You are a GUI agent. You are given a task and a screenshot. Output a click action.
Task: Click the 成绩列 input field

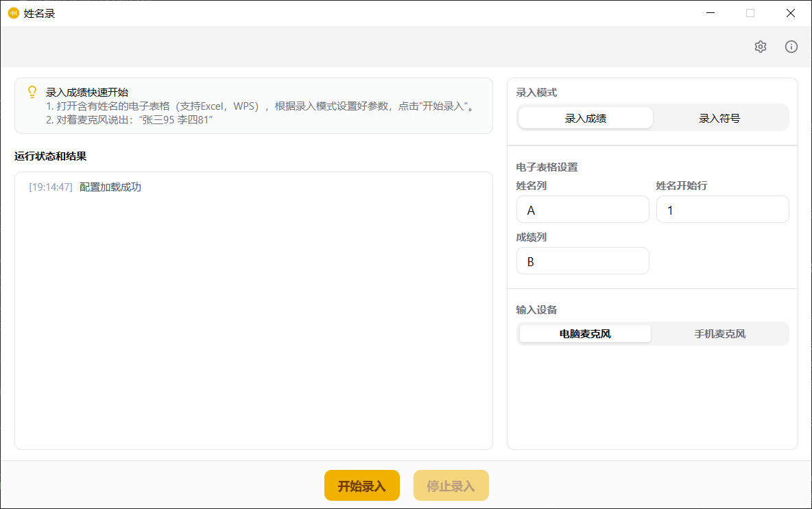pos(582,261)
